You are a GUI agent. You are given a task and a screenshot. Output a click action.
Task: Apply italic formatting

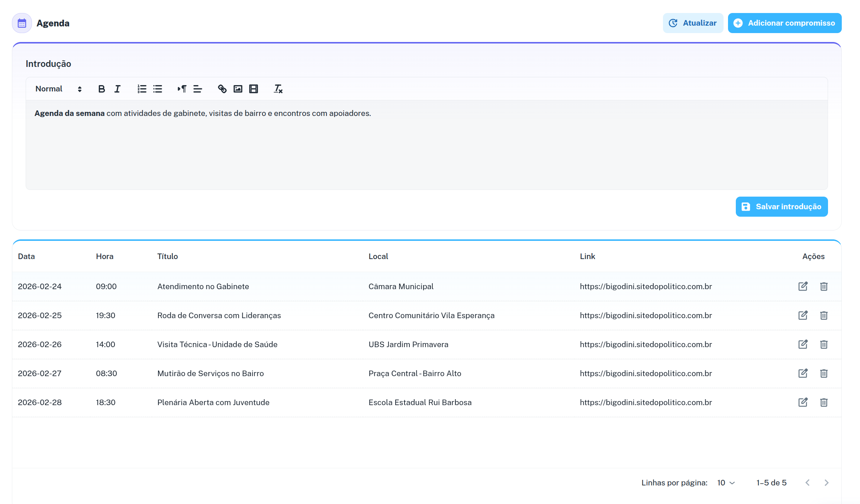117,89
